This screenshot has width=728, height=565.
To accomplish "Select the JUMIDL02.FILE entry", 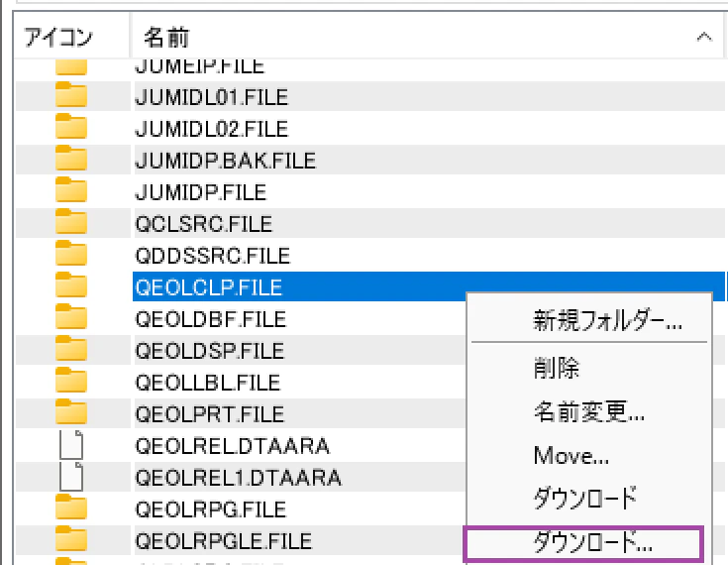I will coord(212,129).
